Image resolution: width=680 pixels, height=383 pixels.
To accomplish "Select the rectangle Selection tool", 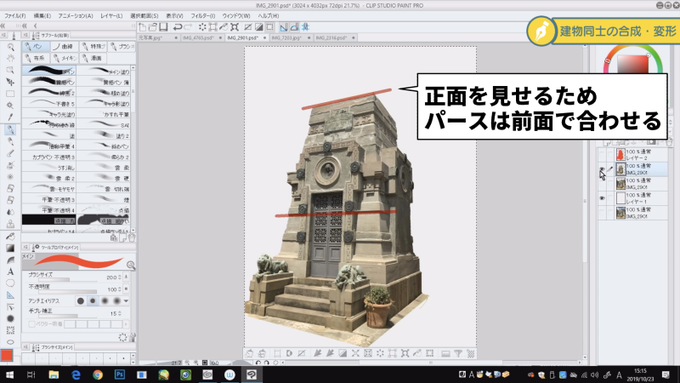I will pyautogui.click(x=10, y=94).
